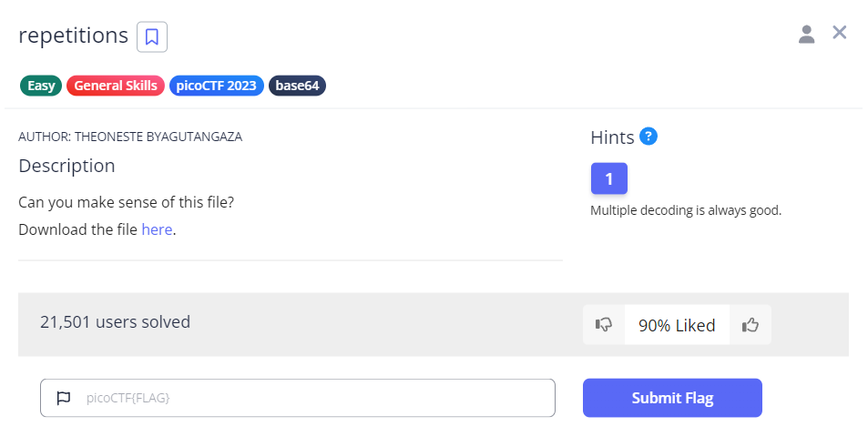Screen dimensions: 868x447
Task: Focus the picoCTF{FLAG} input field
Action: click(x=310, y=398)
